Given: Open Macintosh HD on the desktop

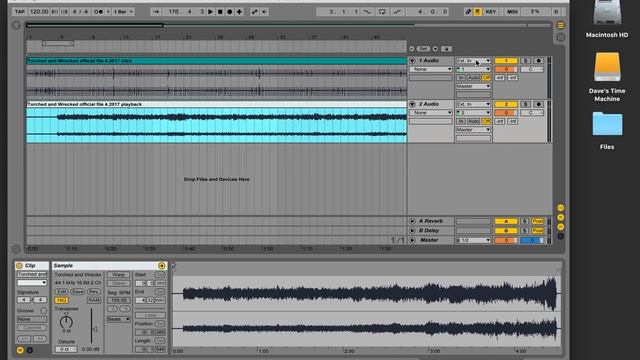Looking at the screenshot, I should 607,19.
